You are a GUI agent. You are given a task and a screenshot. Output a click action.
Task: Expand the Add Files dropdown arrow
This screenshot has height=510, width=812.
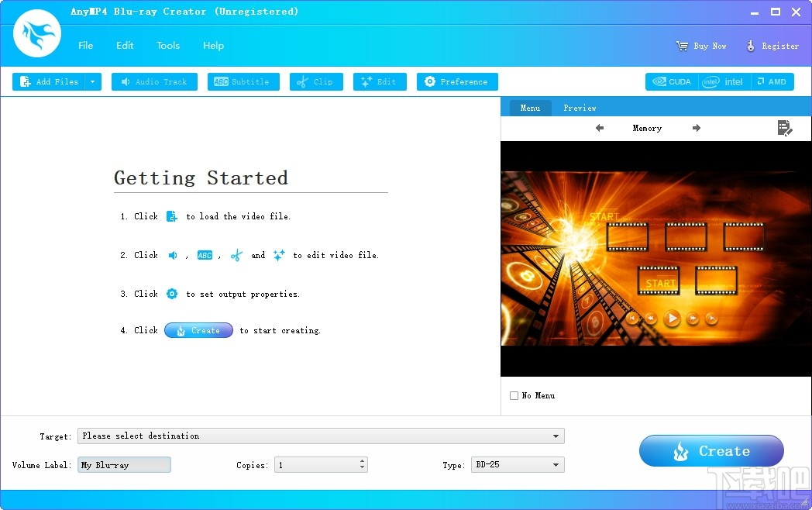(x=92, y=81)
